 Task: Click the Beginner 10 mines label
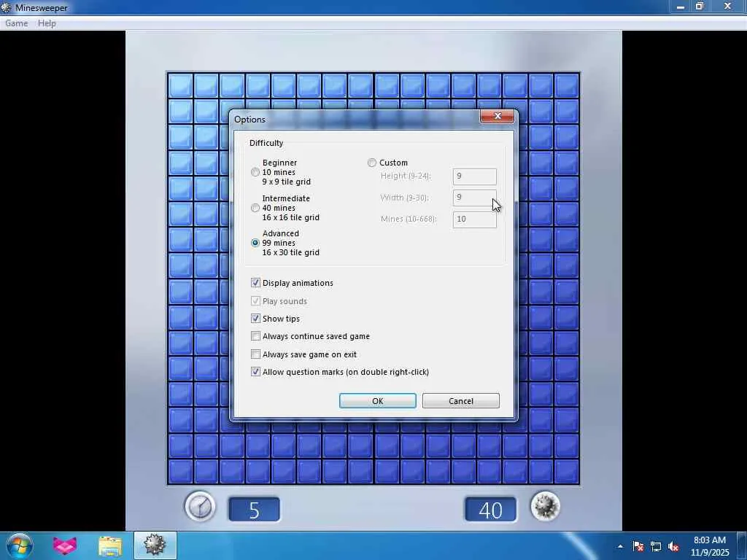click(286, 172)
